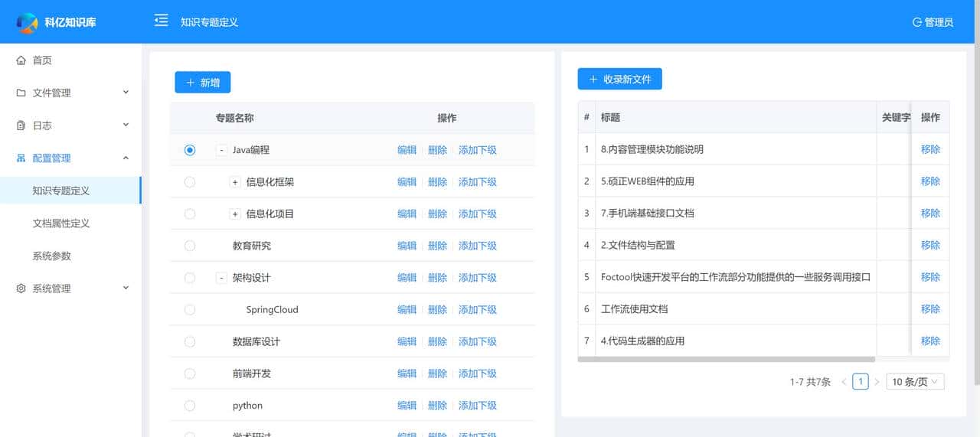Screen dimensions: 980x437
Task: Click the 新增 button
Action: coord(202,83)
